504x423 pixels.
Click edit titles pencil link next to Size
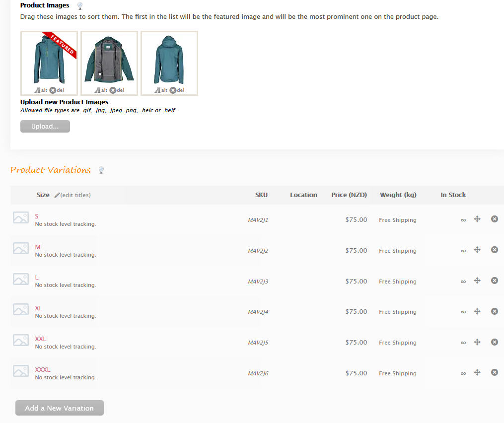pyautogui.click(x=72, y=195)
